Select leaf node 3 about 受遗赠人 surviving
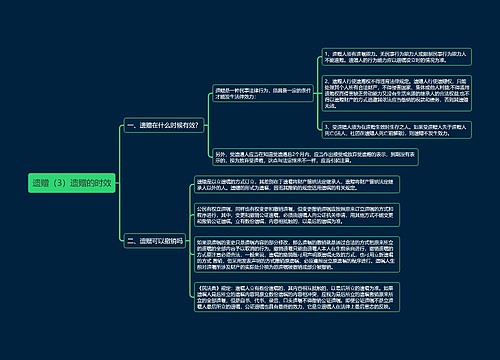 pyautogui.click(x=397, y=130)
